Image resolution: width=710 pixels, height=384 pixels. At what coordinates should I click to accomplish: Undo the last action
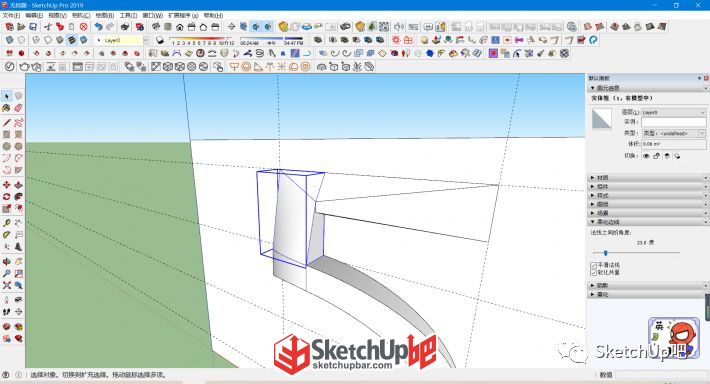[98, 27]
